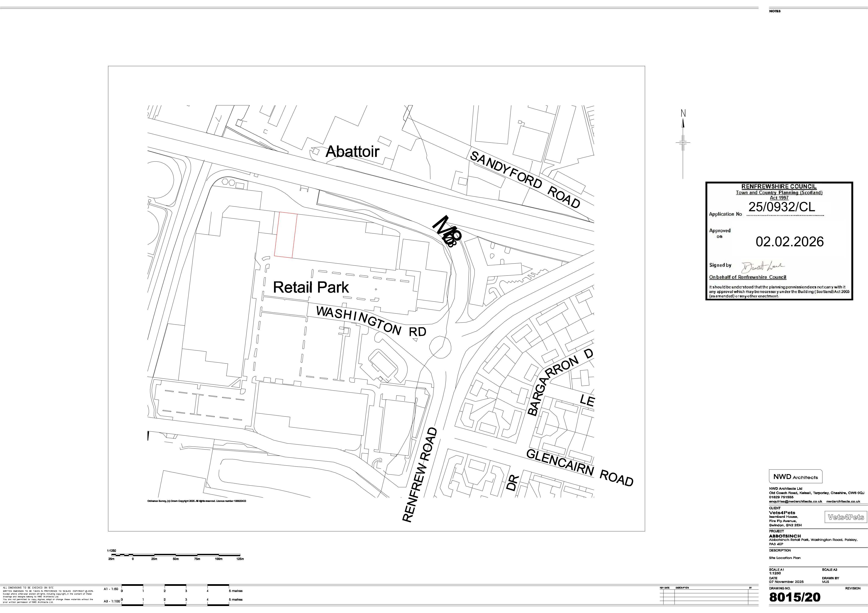868x613 pixels.
Task: Click the approved date 02.02.2026
Action: pyautogui.click(x=790, y=242)
